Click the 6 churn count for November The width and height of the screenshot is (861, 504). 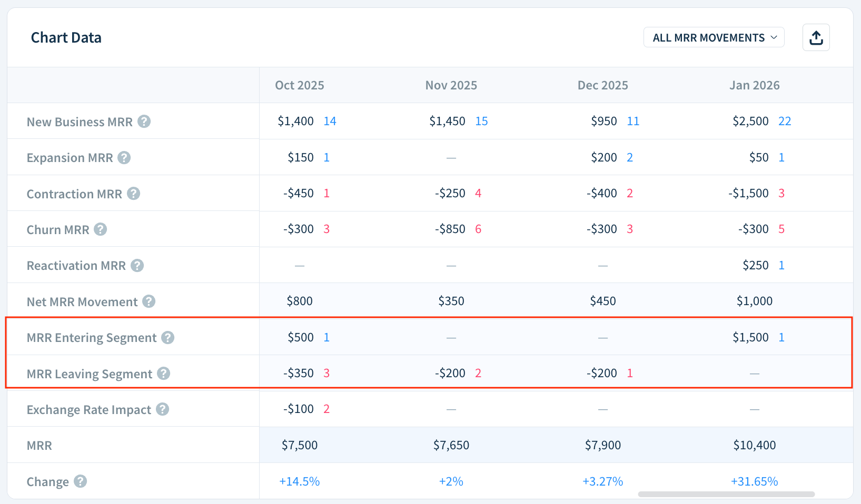478,229
